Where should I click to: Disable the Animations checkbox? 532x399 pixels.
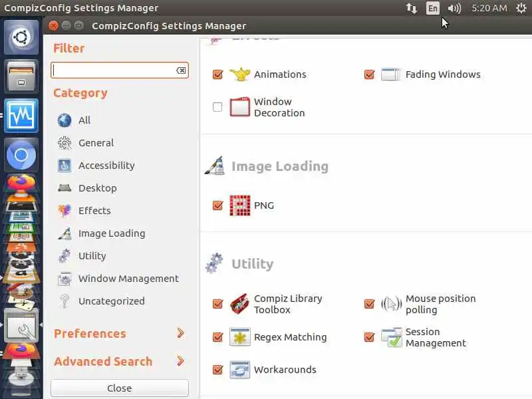(x=217, y=74)
